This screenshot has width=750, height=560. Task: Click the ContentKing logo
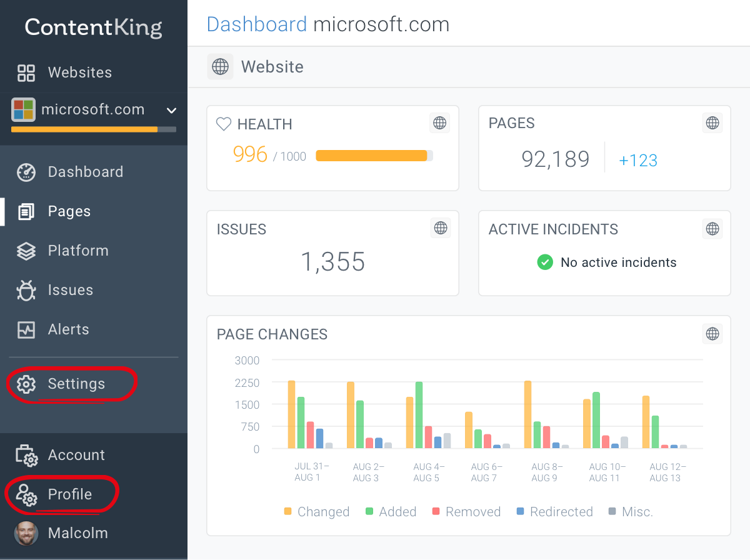point(94,27)
